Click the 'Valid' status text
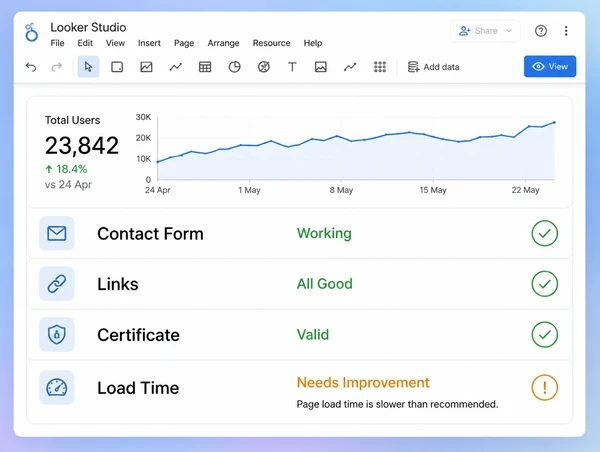 (313, 335)
